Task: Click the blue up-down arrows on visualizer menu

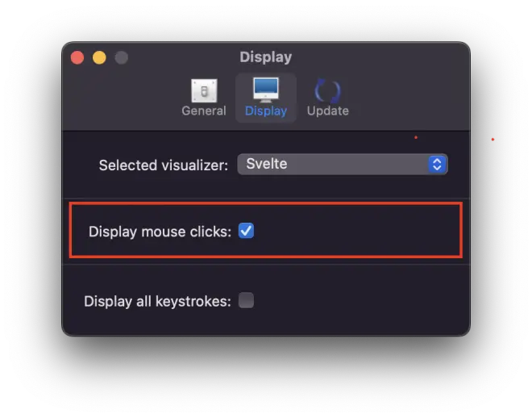Action: tap(437, 165)
